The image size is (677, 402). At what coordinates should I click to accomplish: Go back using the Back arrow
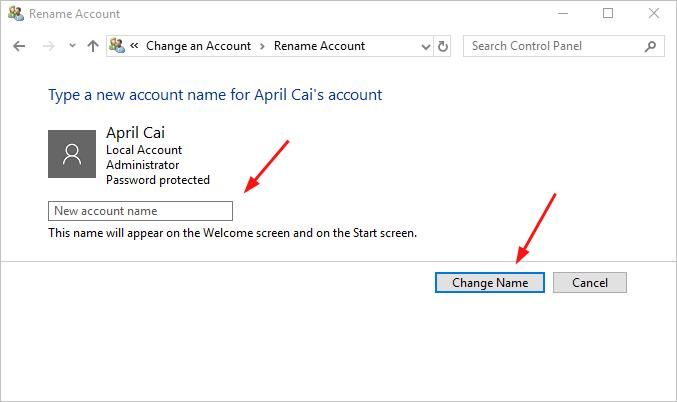point(20,46)
